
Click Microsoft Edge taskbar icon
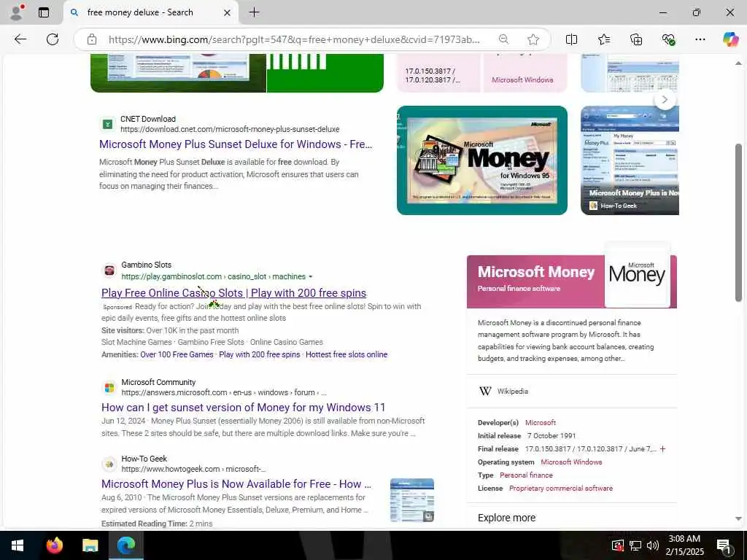pos(126,545)
